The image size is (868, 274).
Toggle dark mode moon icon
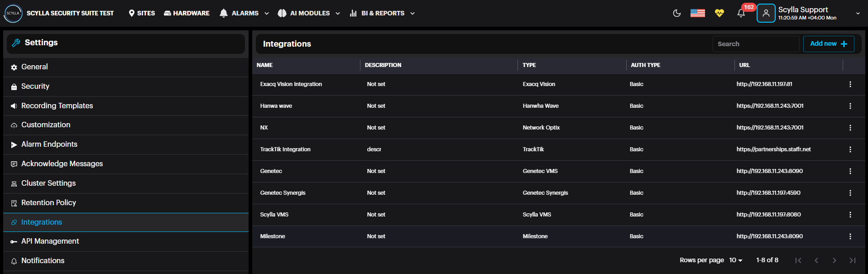676,13
